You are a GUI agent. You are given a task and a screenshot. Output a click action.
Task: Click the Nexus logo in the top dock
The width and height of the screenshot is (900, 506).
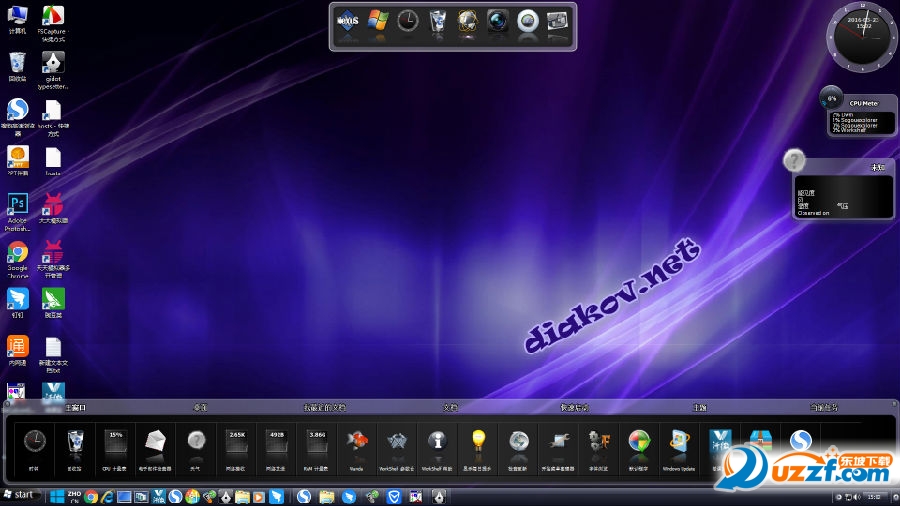click(x=348, y=21)
